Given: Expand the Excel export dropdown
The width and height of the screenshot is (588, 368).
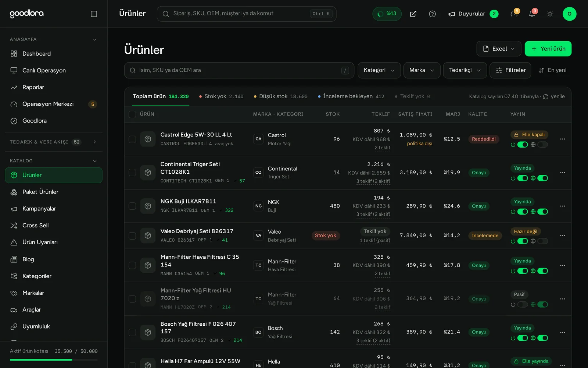Looking at the screenshot, I should pos(499,49).
